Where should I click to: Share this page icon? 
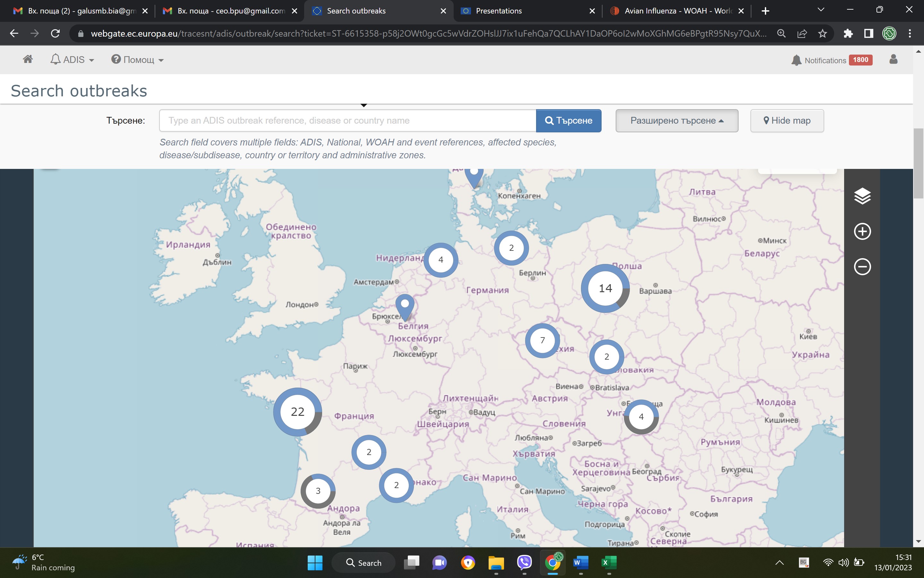[802, 34]
